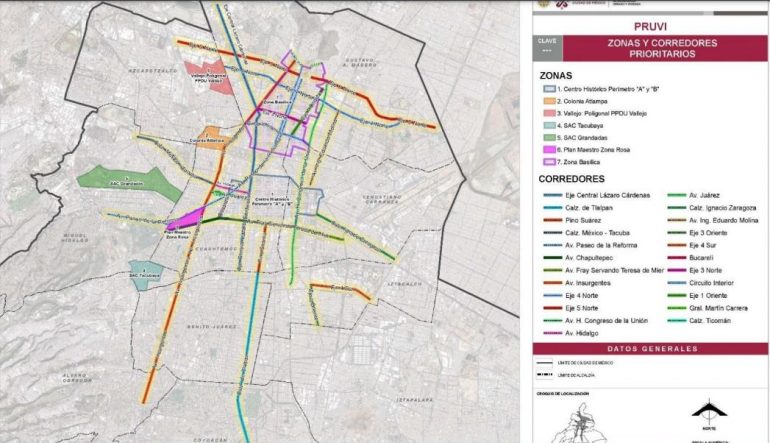Click the "Calz. Ticomán" legend entry
Image resolution: width=770 pixels, height=443 pixels.
pos(699,321)
